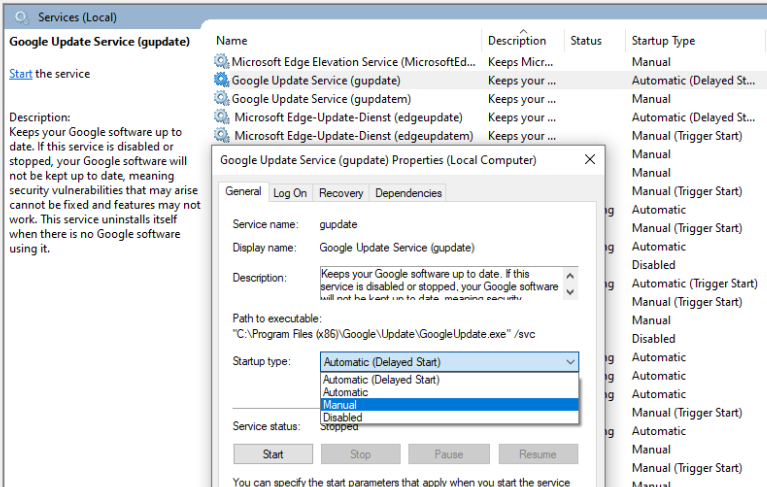Click gear icon for Google Update Service (gupdatem)
This screenshot has height=487, width=767.
point(221,99)
